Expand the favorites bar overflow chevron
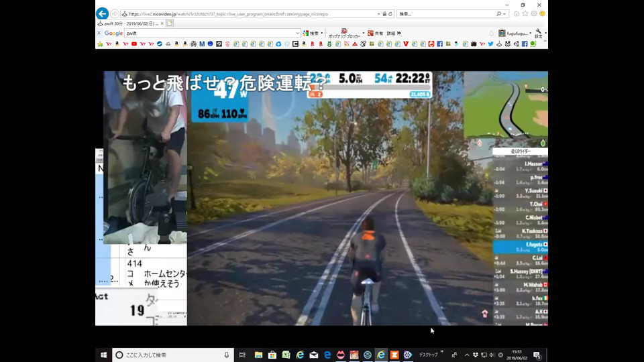The width and height of the screenshot is (644, 362). tap(545, 42)
